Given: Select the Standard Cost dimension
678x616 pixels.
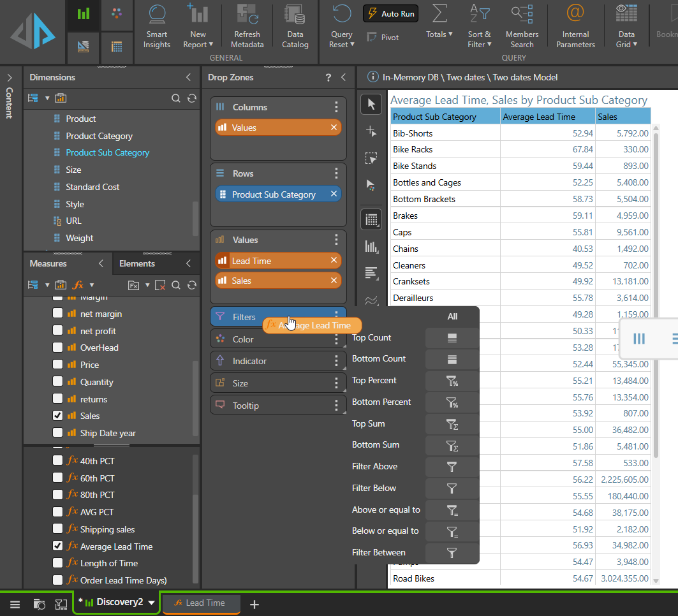Looking at the screenshot, I should click(x=92, y=187).
